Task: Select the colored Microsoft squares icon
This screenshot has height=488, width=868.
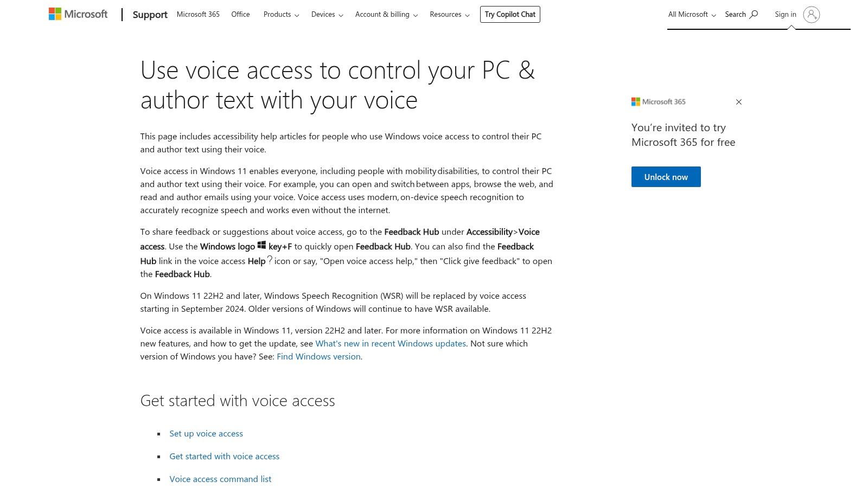Action: (x=55, y=13)
